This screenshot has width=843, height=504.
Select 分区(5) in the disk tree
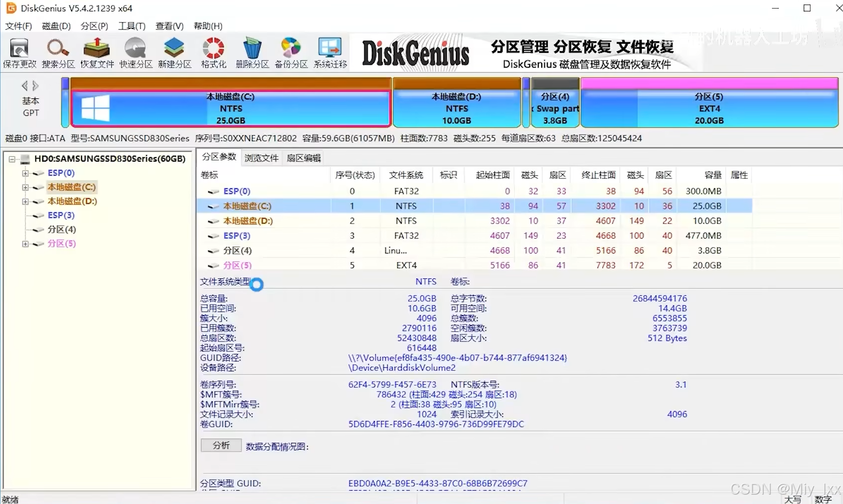pos(62,244)
